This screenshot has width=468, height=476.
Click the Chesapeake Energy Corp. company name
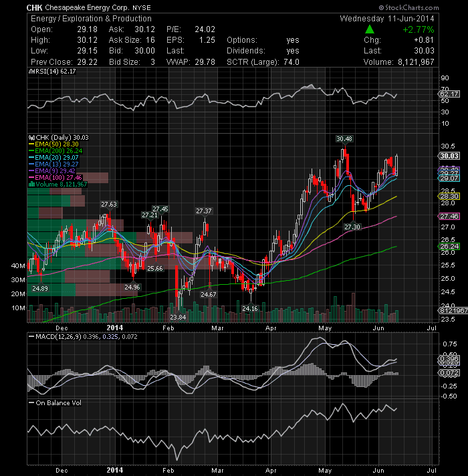click(87, 7)
